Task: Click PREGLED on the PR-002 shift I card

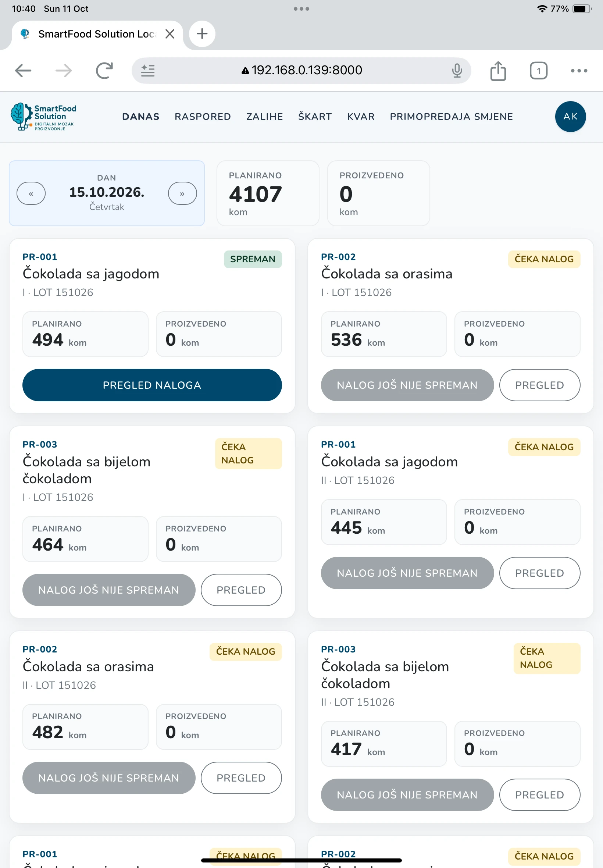Action: [539, 385]
